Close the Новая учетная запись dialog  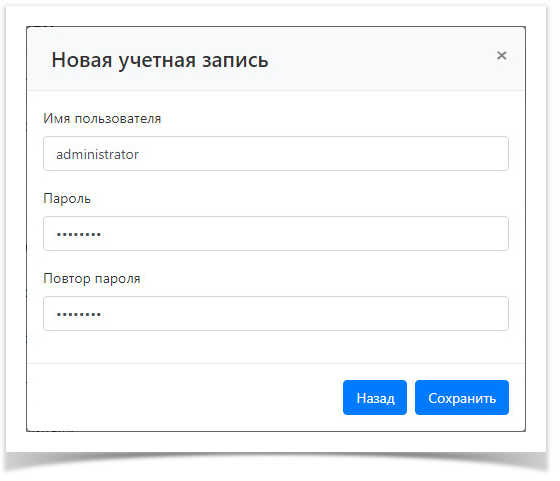click(501, 55)
